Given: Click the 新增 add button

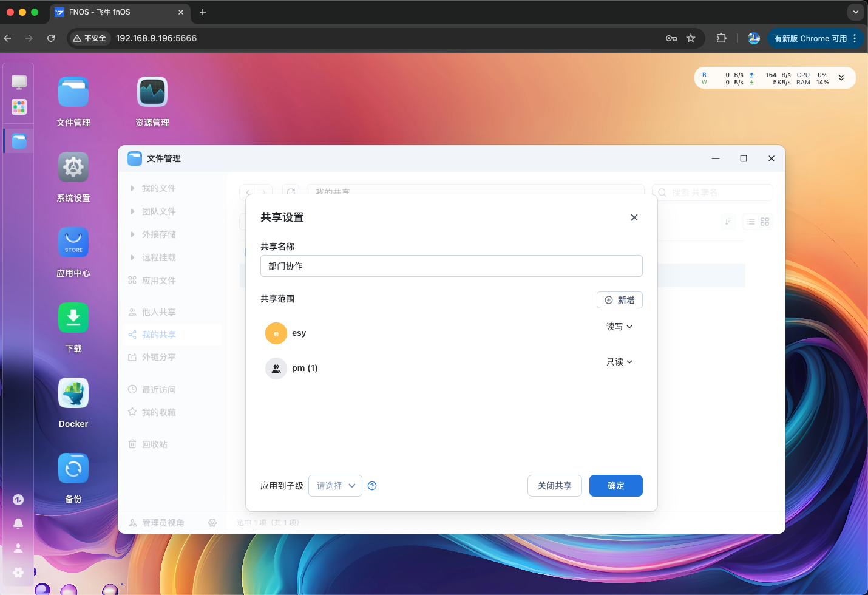Looking at the screenshot, I should 619,300.
